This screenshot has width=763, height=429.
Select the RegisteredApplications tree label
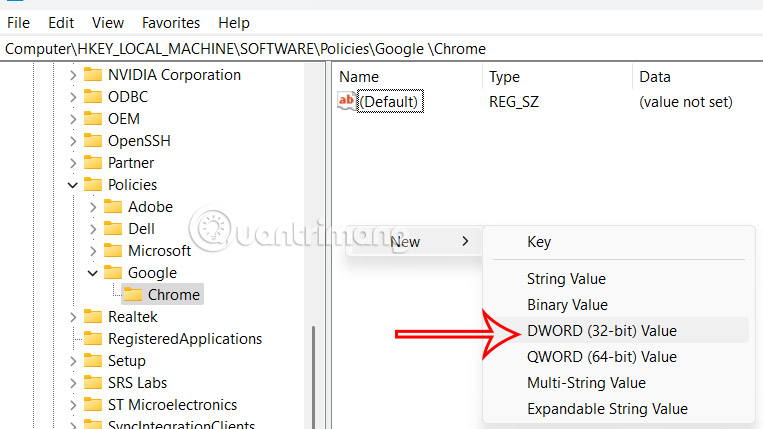coord(185,339)
